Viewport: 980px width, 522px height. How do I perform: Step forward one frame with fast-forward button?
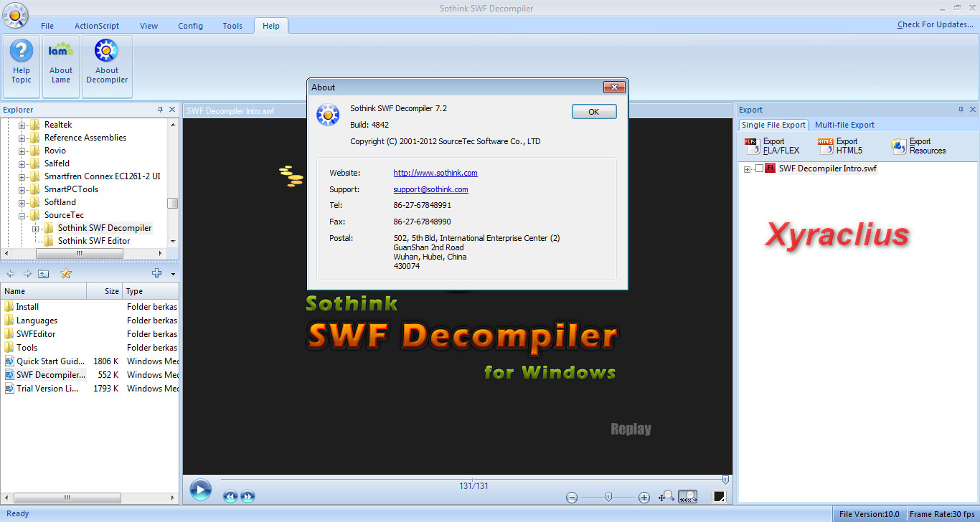pyautogui.click(x=248, y=496)
